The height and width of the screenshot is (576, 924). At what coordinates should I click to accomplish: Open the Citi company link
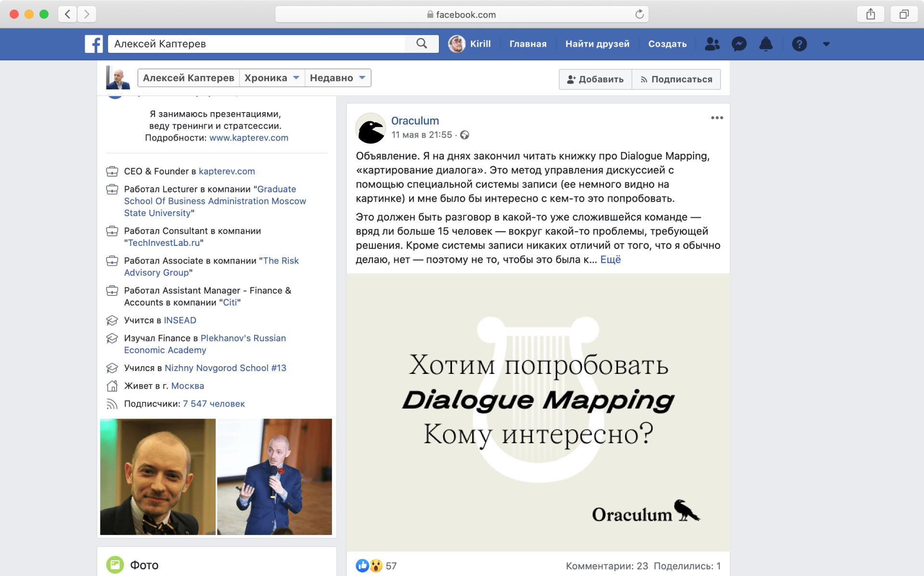tap(230, 303)
